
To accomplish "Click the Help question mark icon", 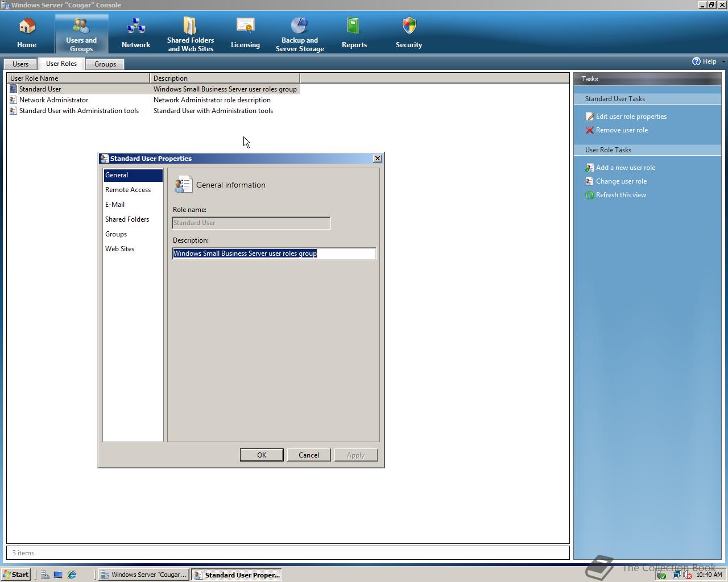I will pyautogui.click(x=696, y=61).
